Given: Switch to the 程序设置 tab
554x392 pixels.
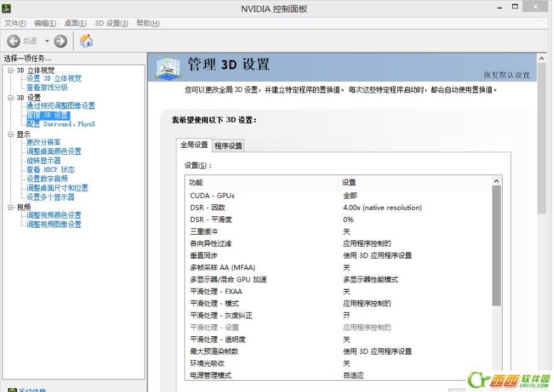Looking at the screenshot, I should pos(228,145).
